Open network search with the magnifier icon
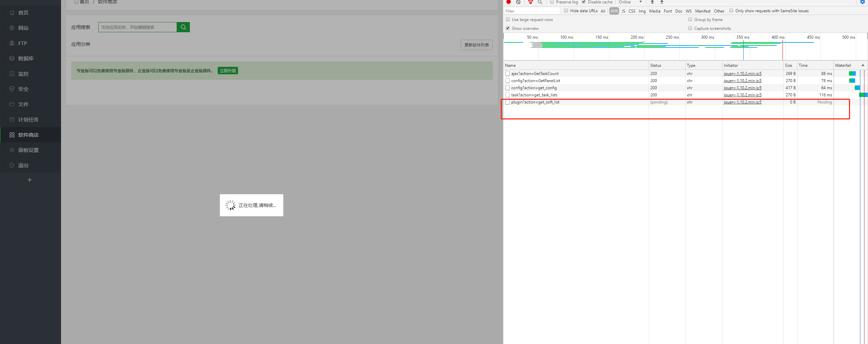The height and width of the screenshot is (344, 868). tap(540, 2)
